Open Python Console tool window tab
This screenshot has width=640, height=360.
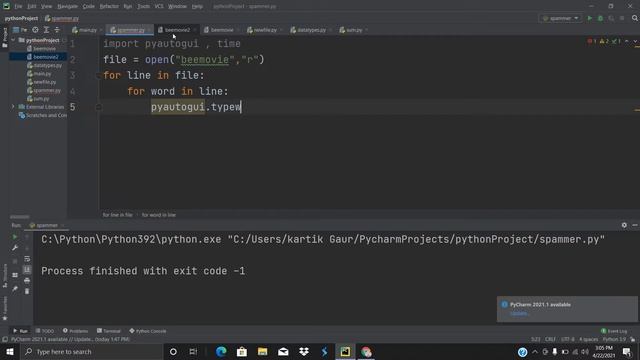[148, 331]
